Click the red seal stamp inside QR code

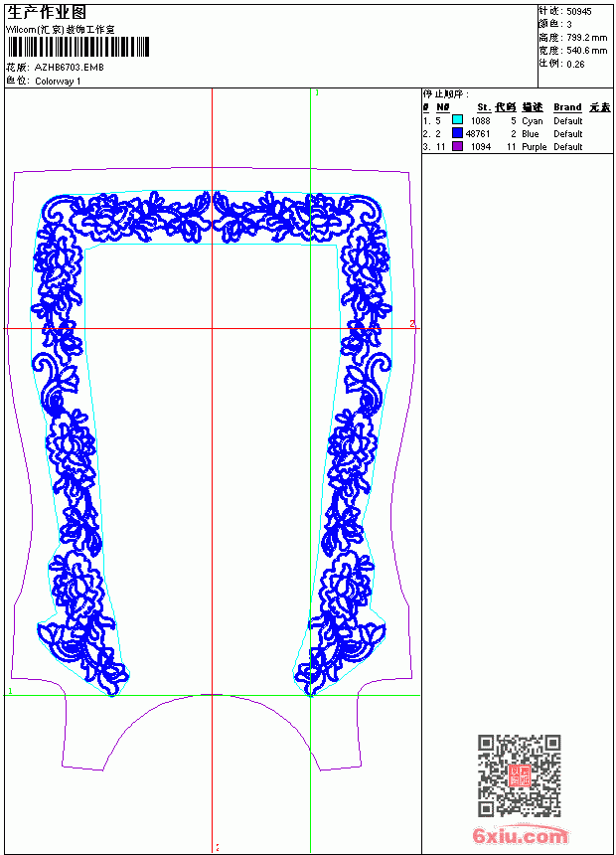coord(520,775)
